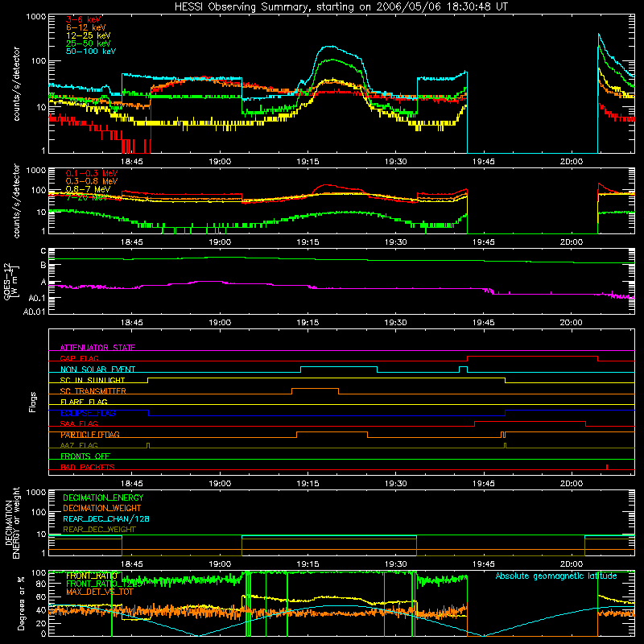Click the 10 tick on the decimation axis
Image resolution: width=644 pixels, height=644 pixels.
(x=41, y=535)
